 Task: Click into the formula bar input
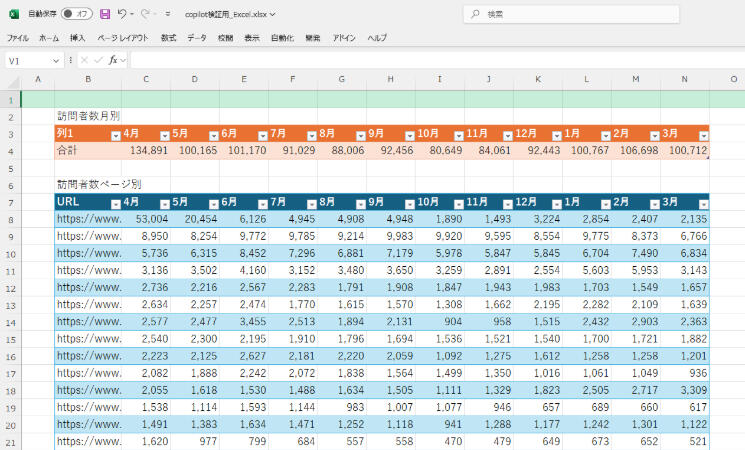coord(437,60)
